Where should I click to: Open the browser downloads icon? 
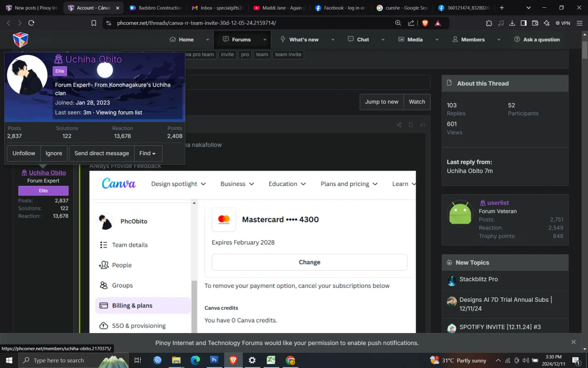coord(512,23)
